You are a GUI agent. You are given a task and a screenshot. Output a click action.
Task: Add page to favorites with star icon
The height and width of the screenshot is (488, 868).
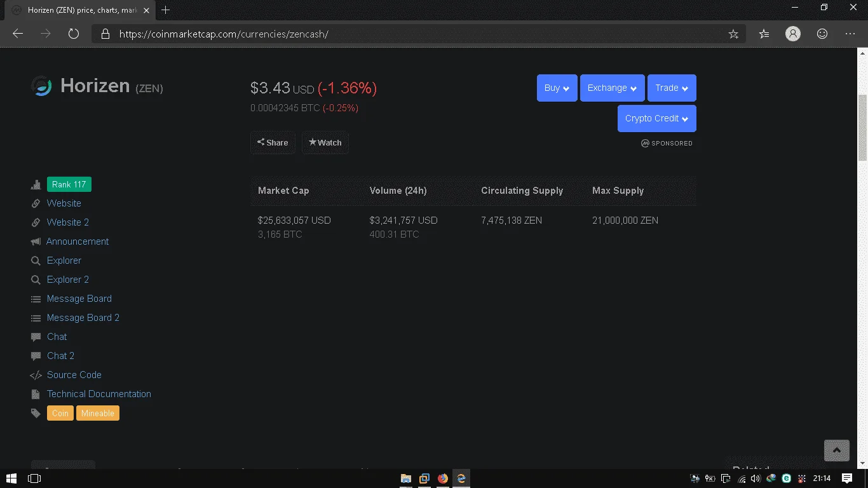coord(733,34)
